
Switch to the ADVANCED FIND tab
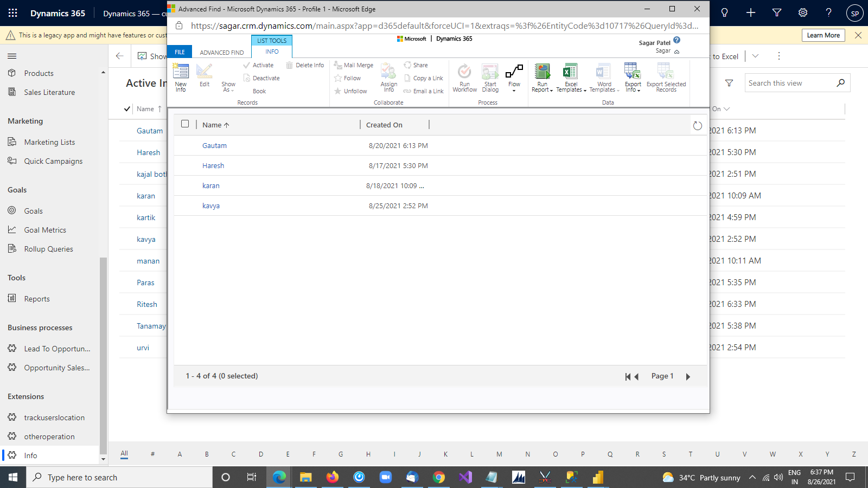[222, 53]
